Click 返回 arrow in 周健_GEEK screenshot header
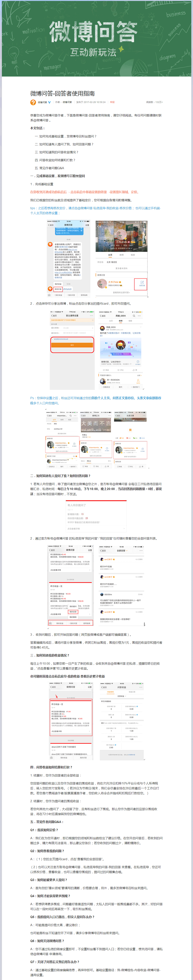The width and height of the screenshot is (193, 980). 103,316
